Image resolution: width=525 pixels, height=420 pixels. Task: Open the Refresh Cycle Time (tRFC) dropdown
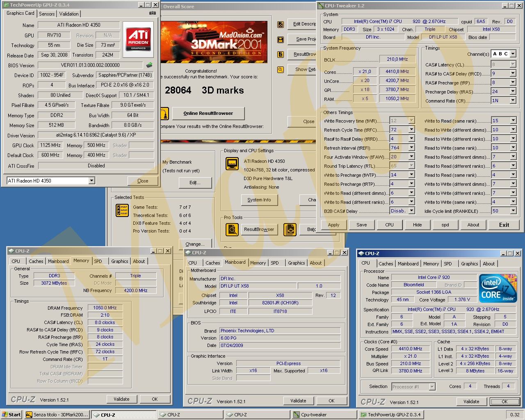(x=411, y=130)
